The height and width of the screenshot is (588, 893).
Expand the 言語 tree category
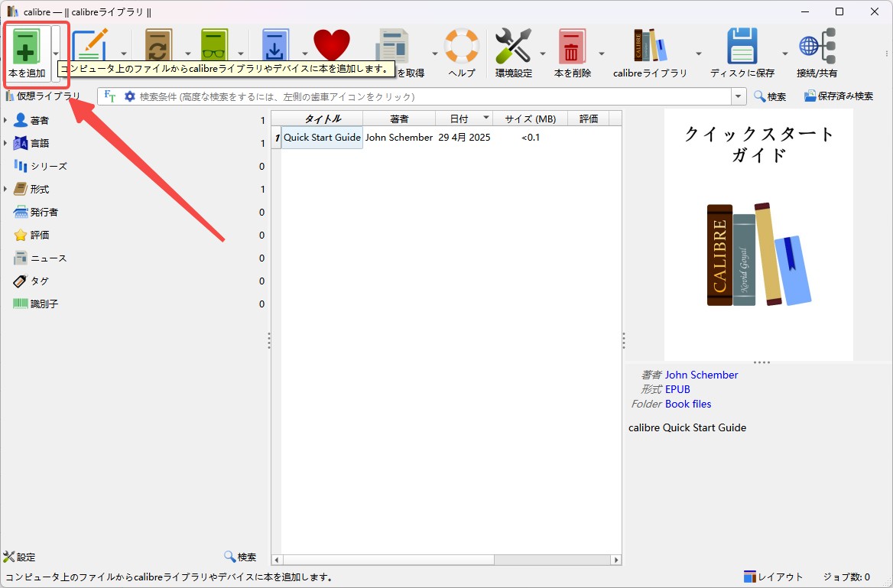coord(5,143)
